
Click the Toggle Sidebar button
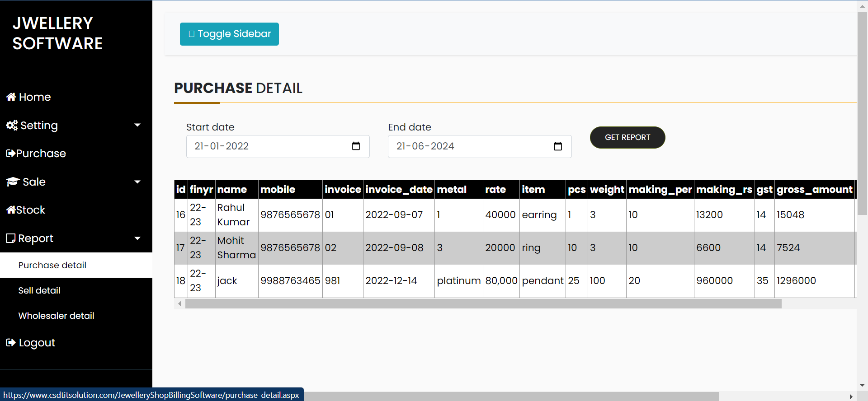coord(229,34)
